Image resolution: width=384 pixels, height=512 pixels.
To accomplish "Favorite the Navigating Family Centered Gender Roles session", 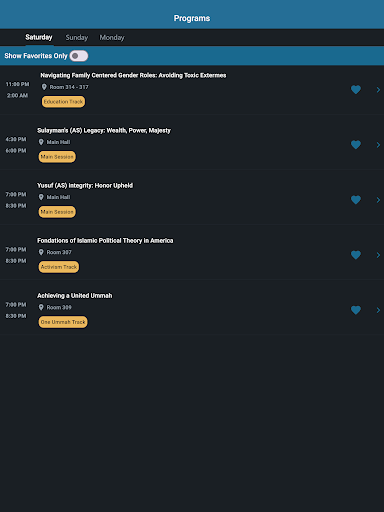I will (x=356, y=90).
